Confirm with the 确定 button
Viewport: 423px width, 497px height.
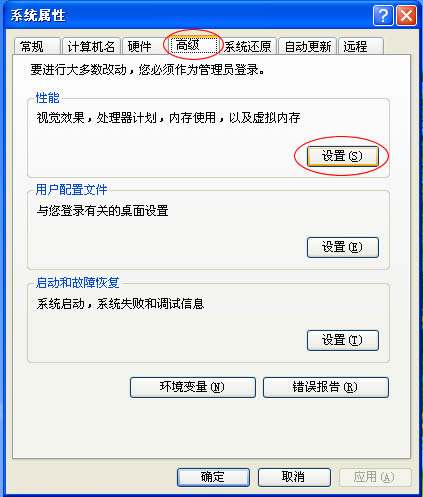click(x=213, y=477)
